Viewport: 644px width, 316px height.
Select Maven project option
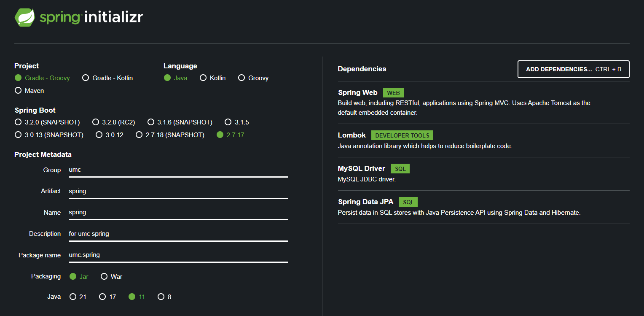tap(29, 91)
